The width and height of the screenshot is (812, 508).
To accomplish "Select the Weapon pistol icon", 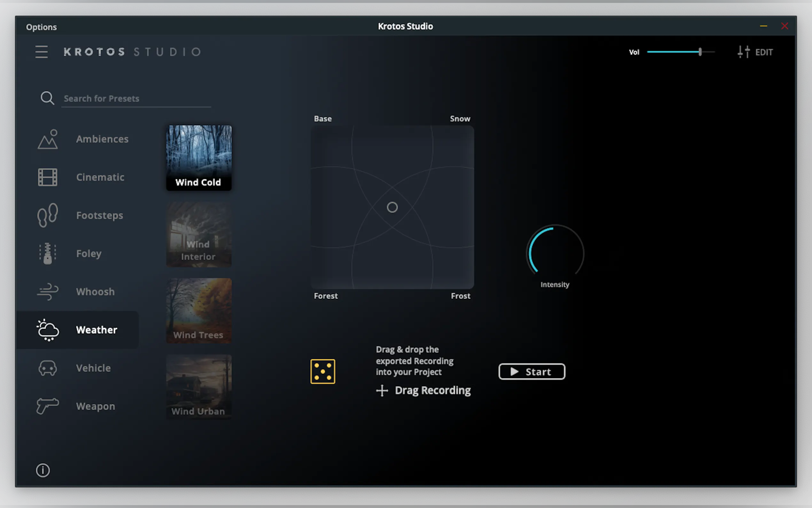I will (x=48, y=406).
